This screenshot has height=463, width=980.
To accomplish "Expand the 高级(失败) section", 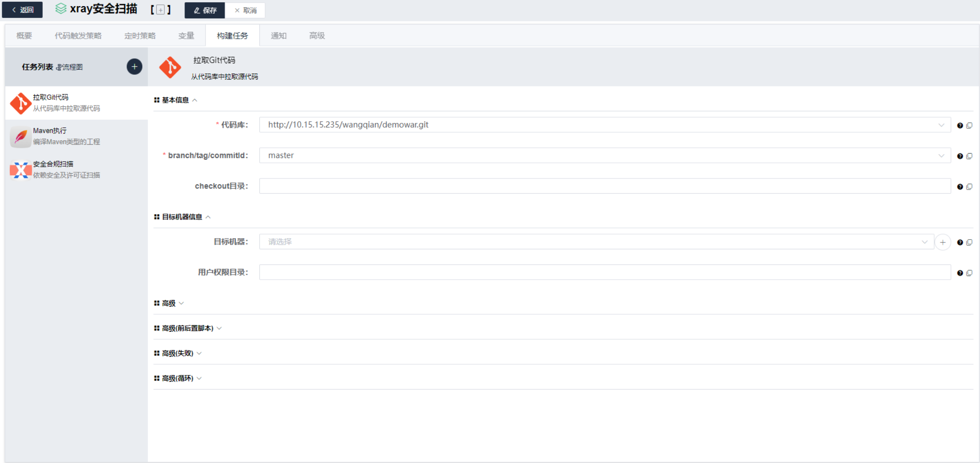I will 178,353.
